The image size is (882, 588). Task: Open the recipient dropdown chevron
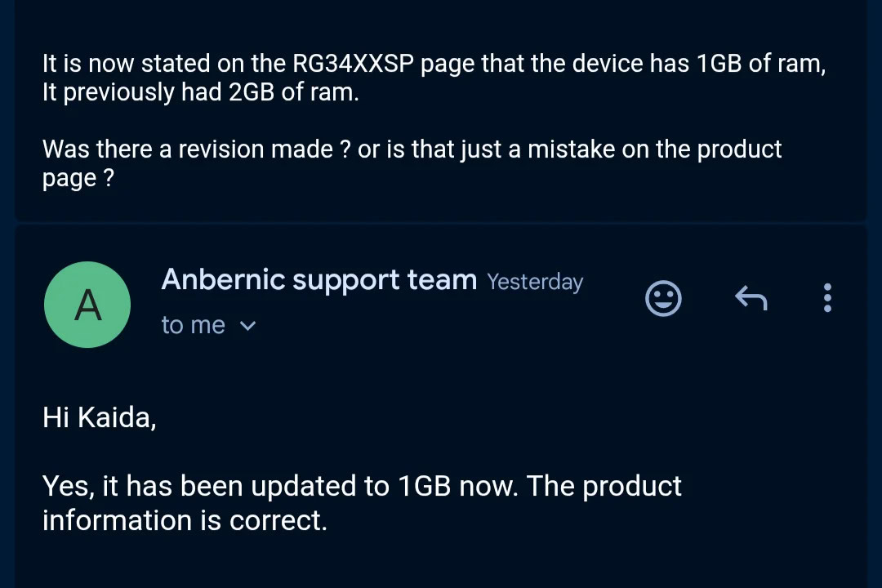(x=247, y=325)
